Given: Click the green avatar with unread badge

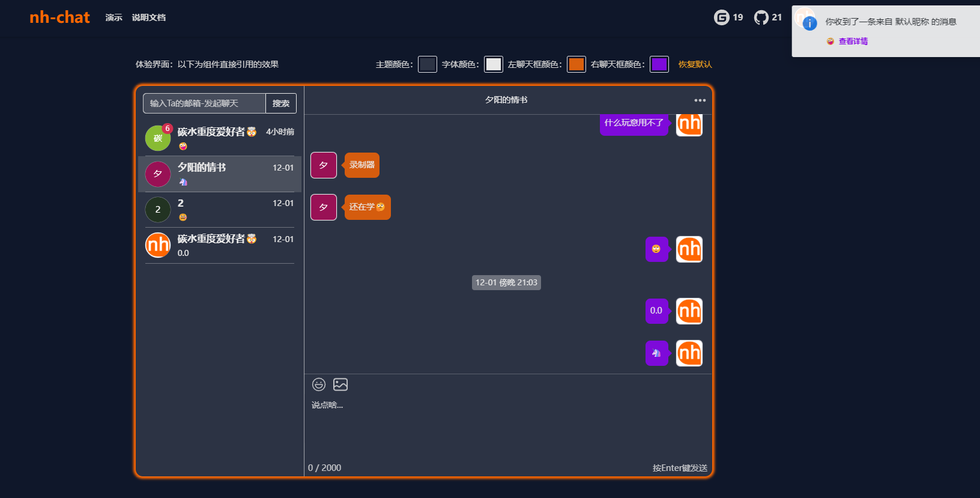Looking at the screenshot, I should click(x=158, y=138).
